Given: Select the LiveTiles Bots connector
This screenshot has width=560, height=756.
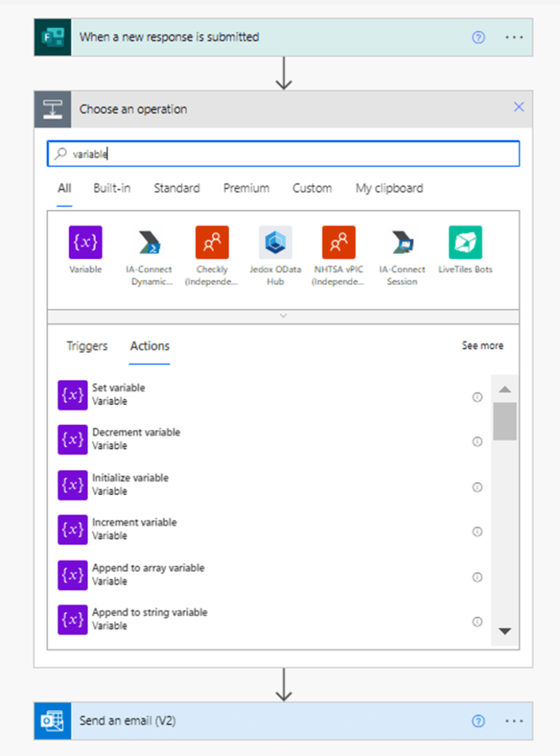Looking at the screenshot, I should (x=465, y=242).
